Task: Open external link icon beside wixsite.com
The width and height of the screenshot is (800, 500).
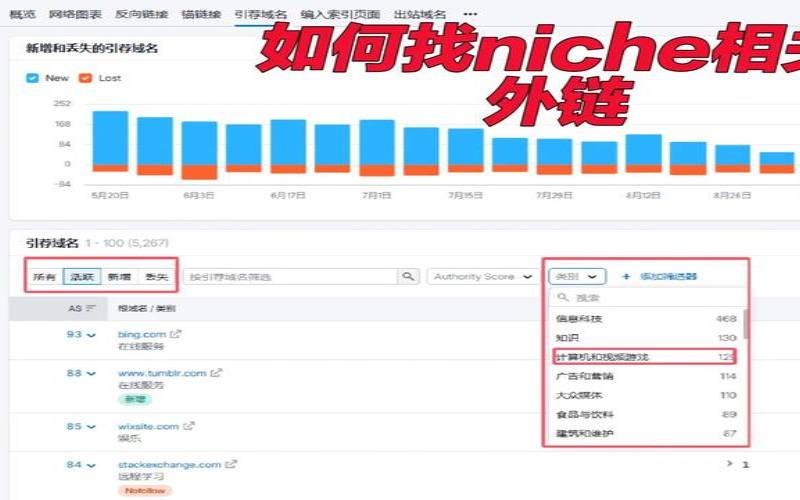Action: tap(189, 426)
